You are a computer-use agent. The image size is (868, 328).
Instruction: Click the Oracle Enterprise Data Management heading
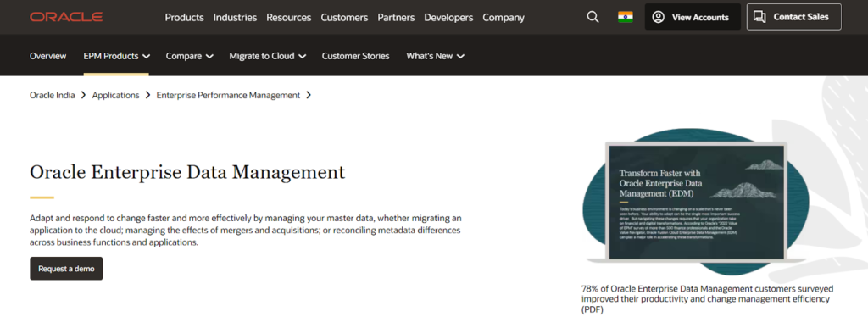click(x=187, y=172)
